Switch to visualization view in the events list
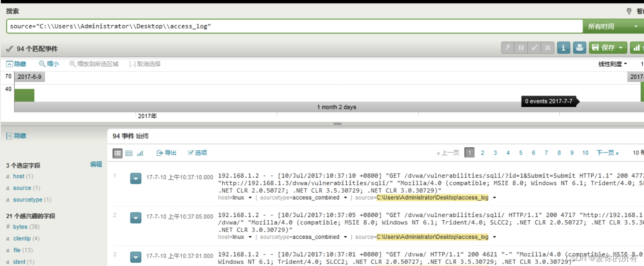The image size is (644, 266). [140, 153]
